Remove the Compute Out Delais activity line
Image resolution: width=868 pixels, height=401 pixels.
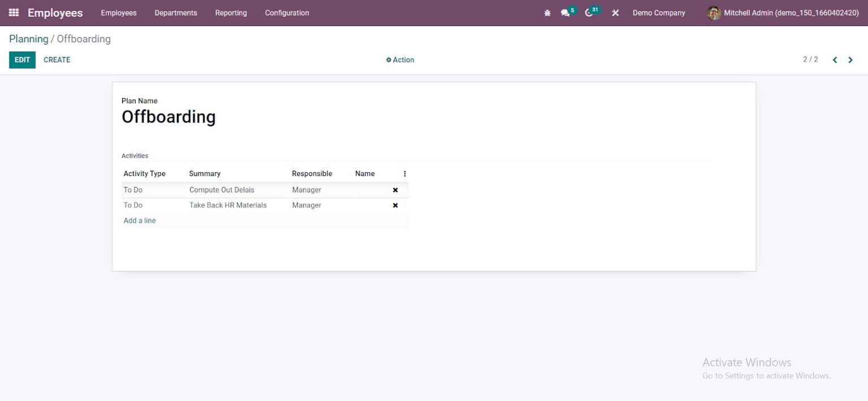(x=395, y=190)
